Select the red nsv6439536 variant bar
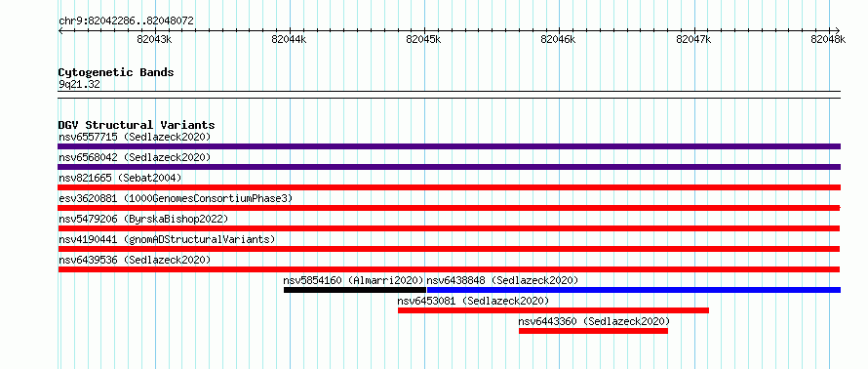This screenshot has width=868, height=369. (x=449, y=269)
